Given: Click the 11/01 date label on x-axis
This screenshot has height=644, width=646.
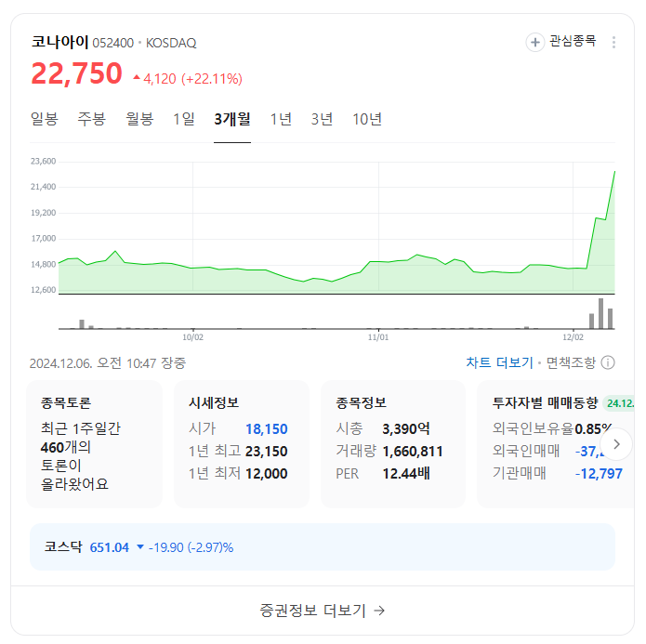Looking at the screenshot, I should click(378, 337).
